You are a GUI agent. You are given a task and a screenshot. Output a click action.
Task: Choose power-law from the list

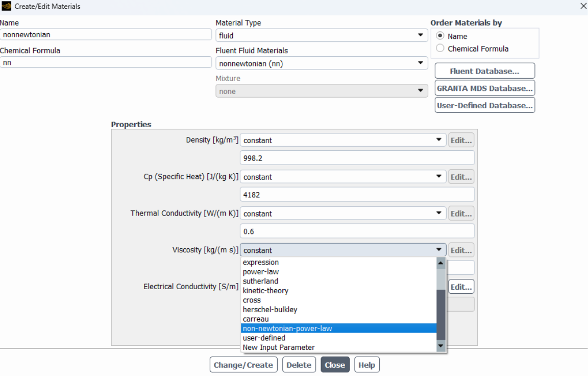pos(261,272)
